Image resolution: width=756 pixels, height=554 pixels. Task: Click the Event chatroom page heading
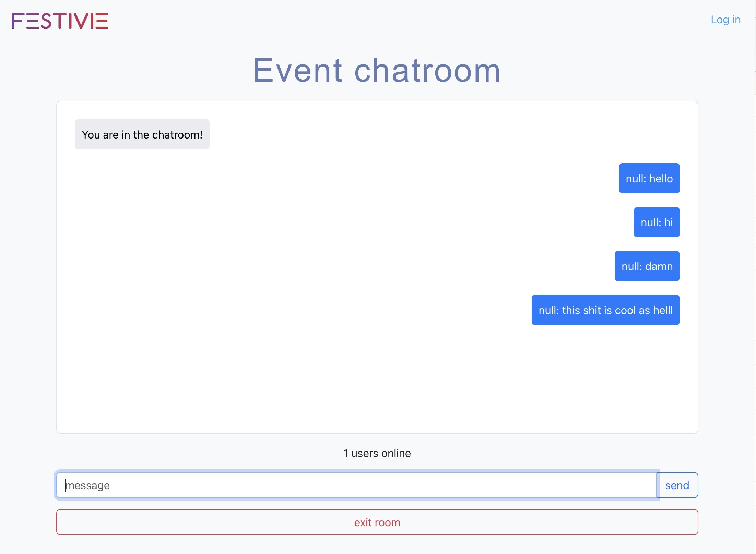pyautogui.click(x=377, y=71)
